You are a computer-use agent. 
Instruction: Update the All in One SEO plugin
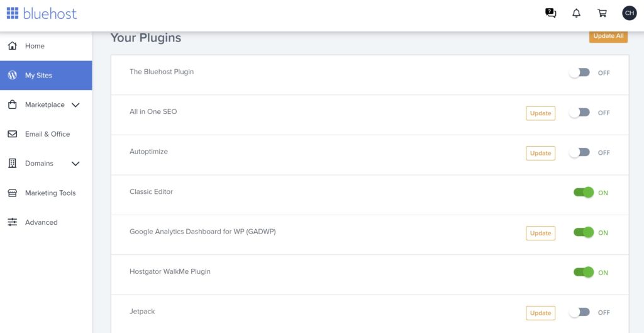pyautogui.click(x=540, y=113)
